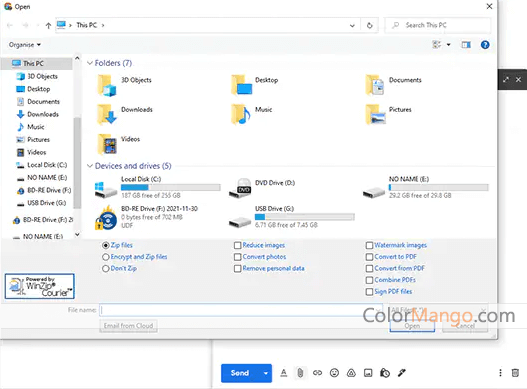Click the discard draft trash icon
This screenshot has width=527, height=389.
[x=515, y=373]
